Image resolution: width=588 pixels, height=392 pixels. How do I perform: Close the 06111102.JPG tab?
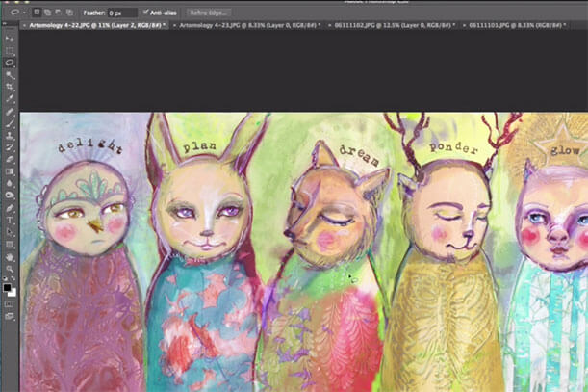coord(330,26)
